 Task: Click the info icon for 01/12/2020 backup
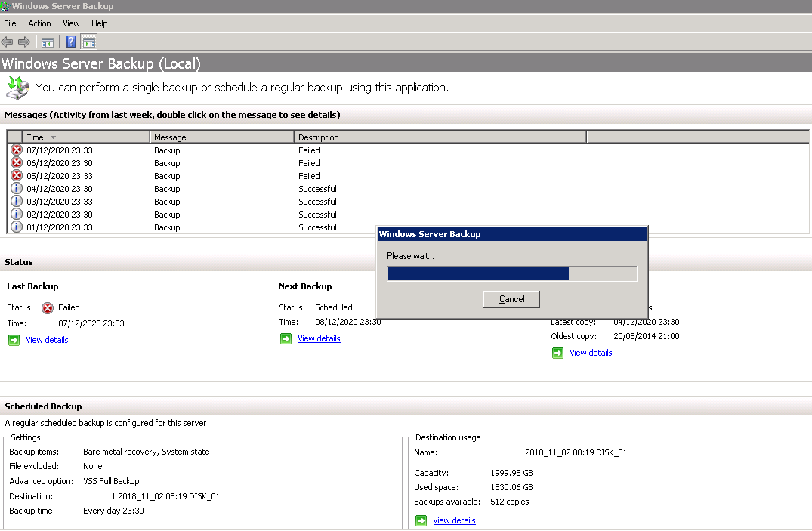[17, 227]
